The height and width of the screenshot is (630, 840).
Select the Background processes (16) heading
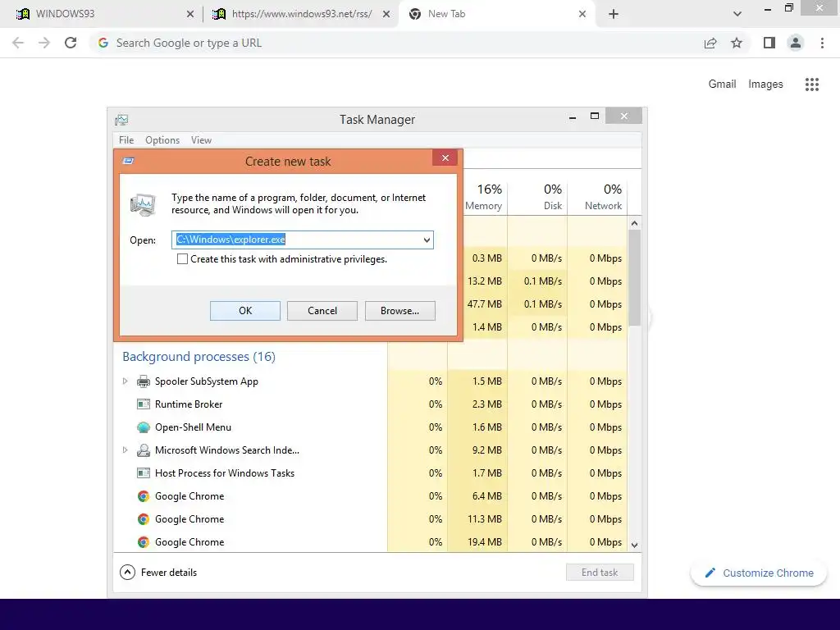[x=199, y=357]
